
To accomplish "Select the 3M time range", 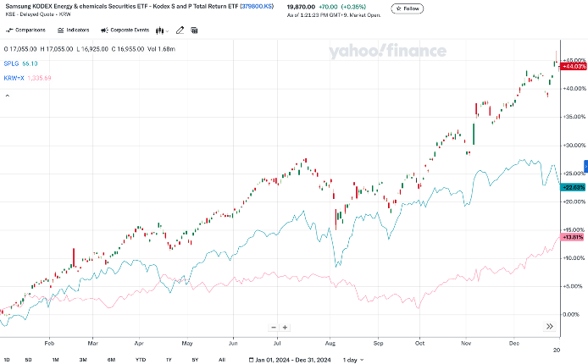I will point(83,360).
